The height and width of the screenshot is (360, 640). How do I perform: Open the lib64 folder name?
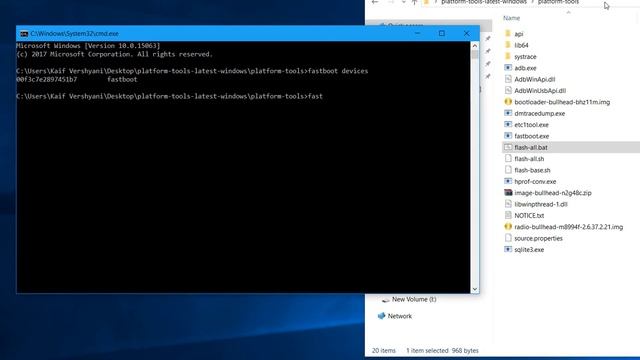point(521,45)
